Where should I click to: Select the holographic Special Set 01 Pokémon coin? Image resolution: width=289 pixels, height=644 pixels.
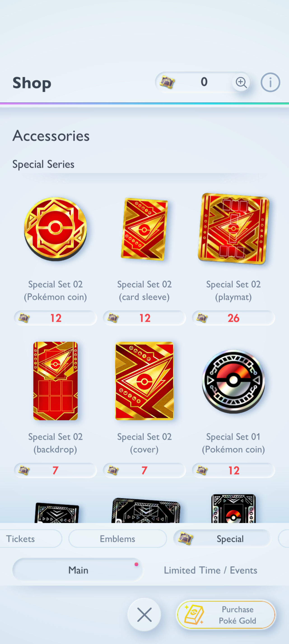(233, 382)
